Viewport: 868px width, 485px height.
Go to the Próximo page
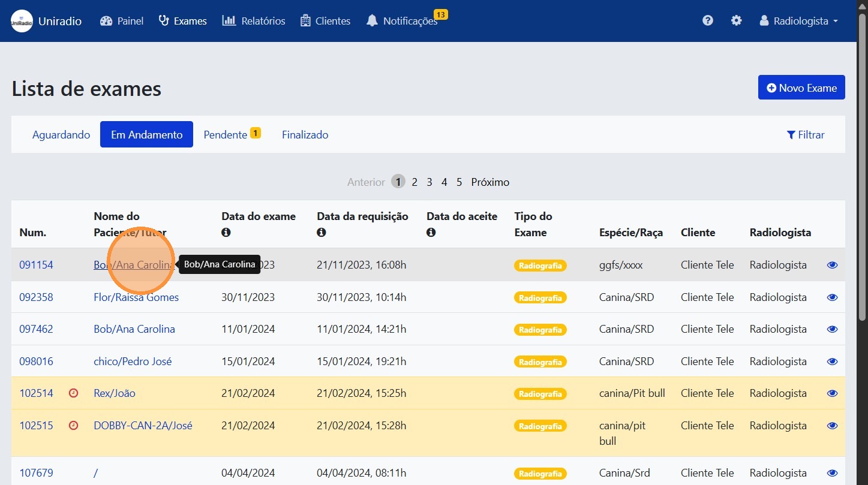click(x=490, y=182)
